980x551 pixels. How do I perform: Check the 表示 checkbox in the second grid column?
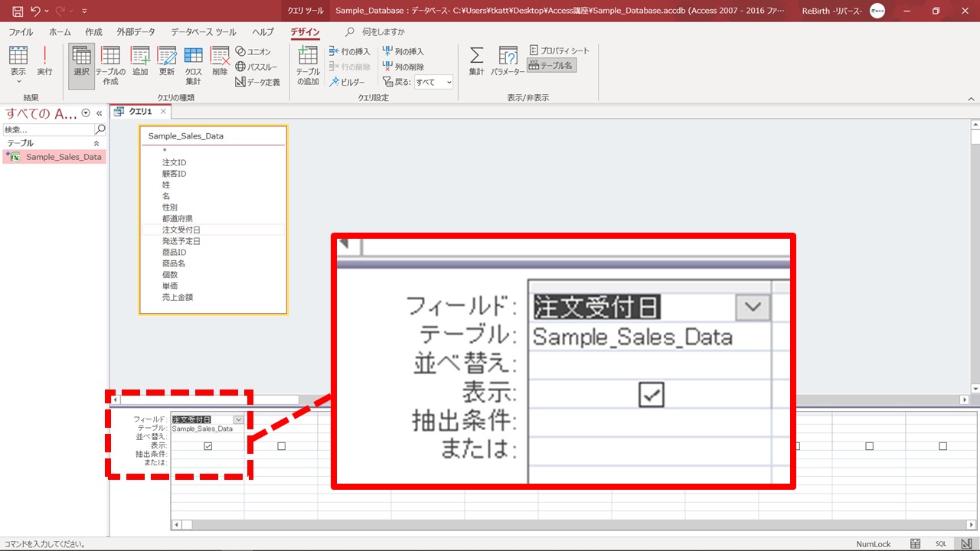281,446
